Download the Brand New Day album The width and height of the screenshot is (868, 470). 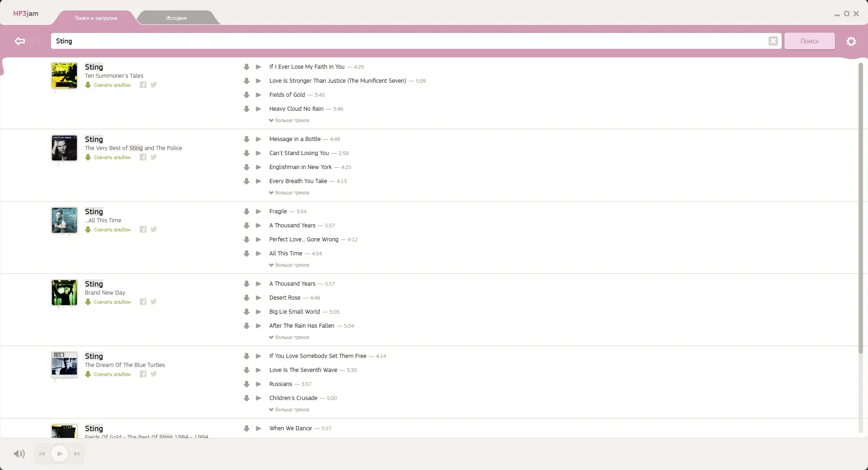pos(108,302)
